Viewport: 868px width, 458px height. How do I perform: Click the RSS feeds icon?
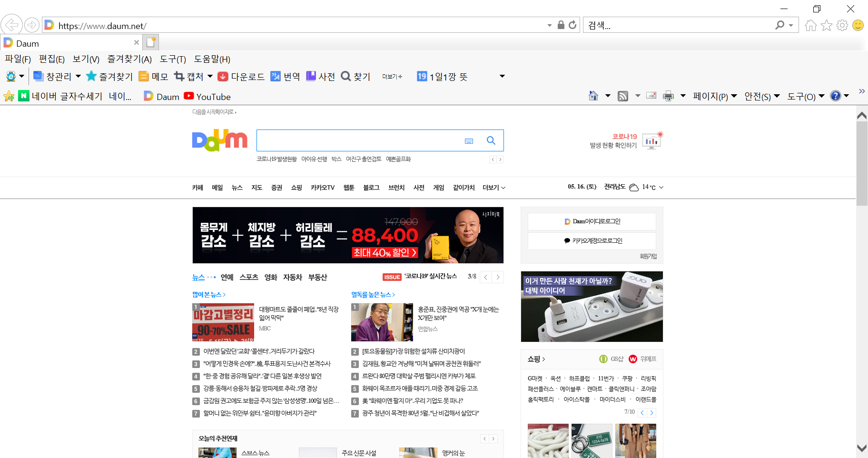coord(623,96)
